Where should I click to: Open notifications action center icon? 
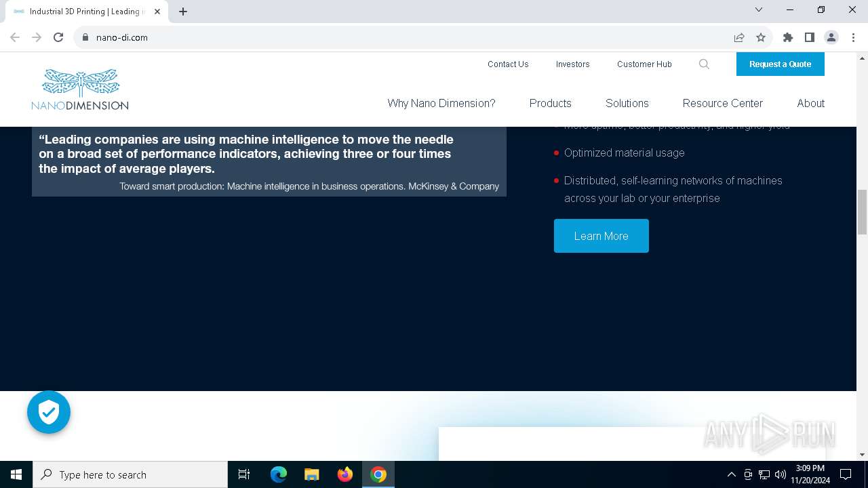pos(846,474)
